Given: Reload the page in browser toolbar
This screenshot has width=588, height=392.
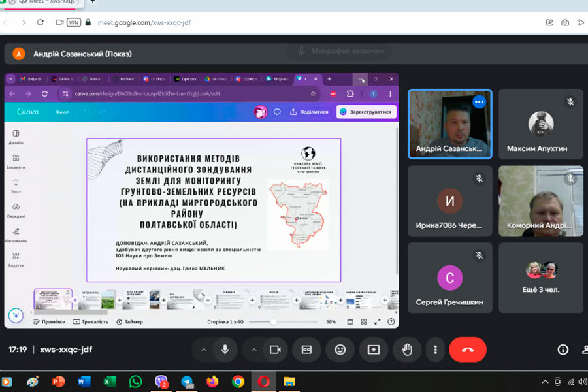Looking at the screenshot, I should point(41,22).
